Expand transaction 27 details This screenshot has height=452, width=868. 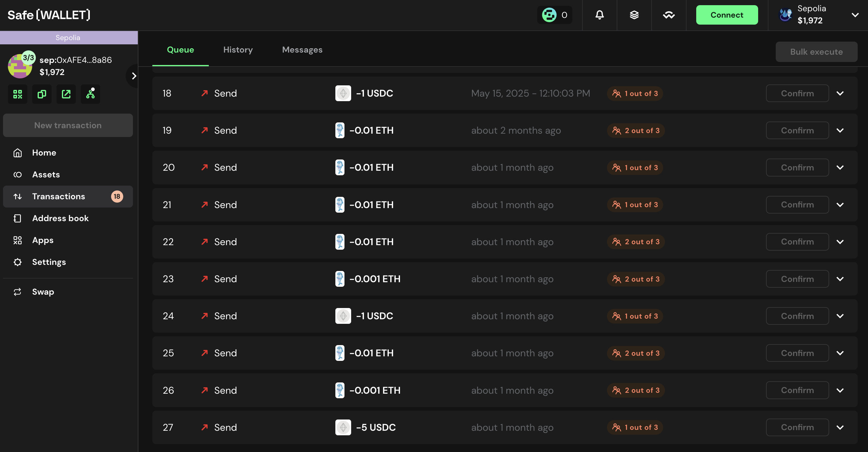pos(840,427)
